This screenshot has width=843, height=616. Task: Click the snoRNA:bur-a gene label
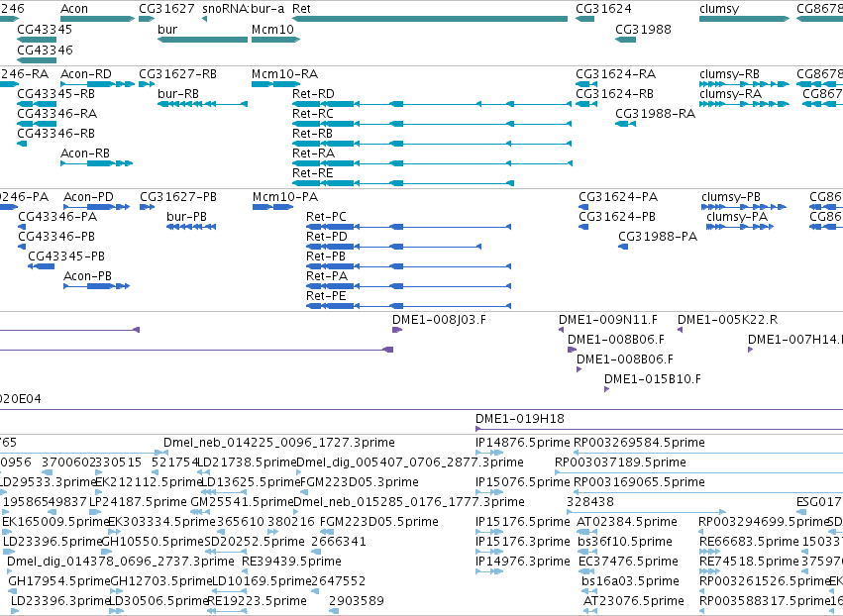[x=244, y=9]
